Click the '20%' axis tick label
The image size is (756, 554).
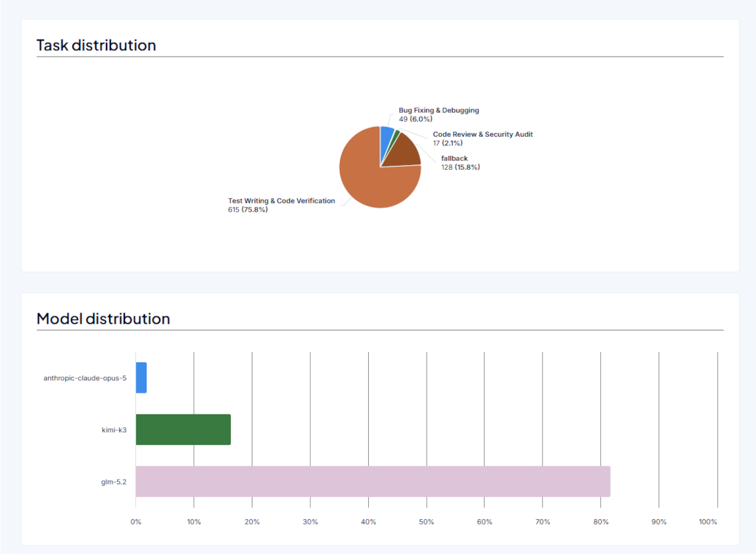pyautogui.click(x=252, y=522)
